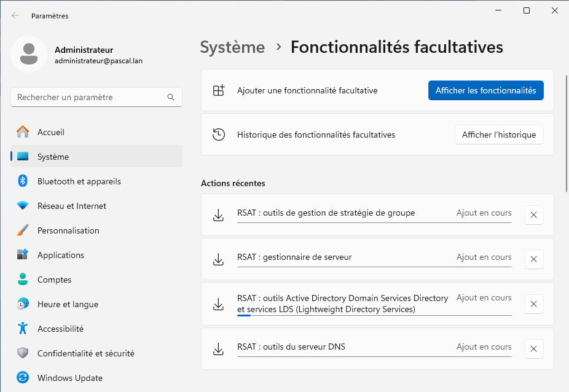Image resolution: width=569 pixels, height=392 pixels.
Task: Click the download icon for Active Directory tools
Action: 219,304
